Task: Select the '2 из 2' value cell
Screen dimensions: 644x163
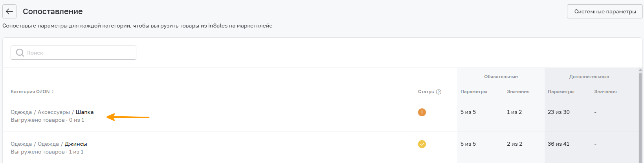Action: 515,144
